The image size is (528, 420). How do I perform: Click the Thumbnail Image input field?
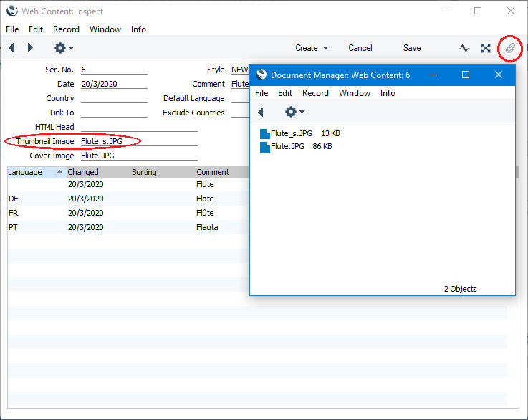[x=138, y=141]
